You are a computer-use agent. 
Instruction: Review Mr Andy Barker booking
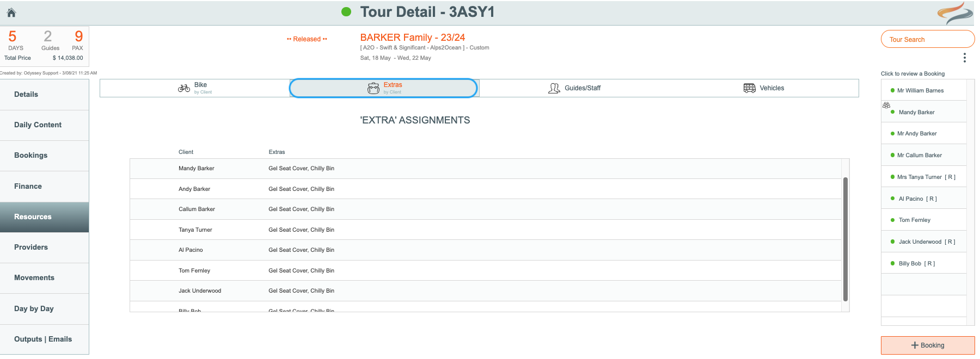coord(924,133)
